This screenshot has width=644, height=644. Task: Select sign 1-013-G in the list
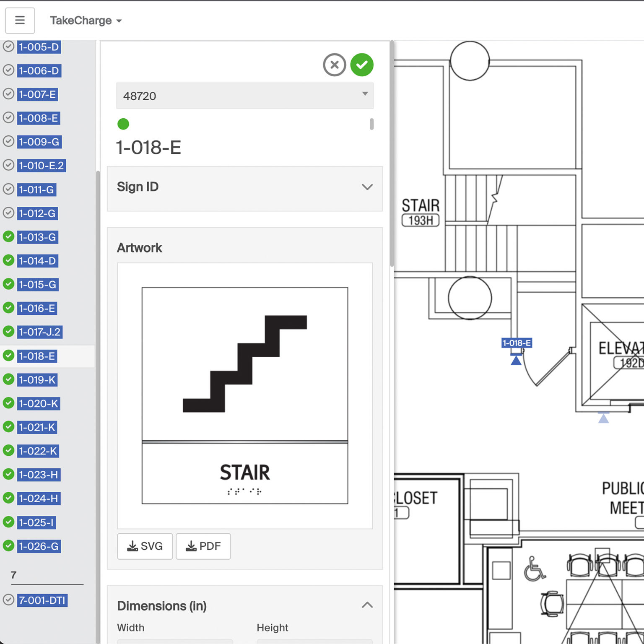tap(37, 237)
